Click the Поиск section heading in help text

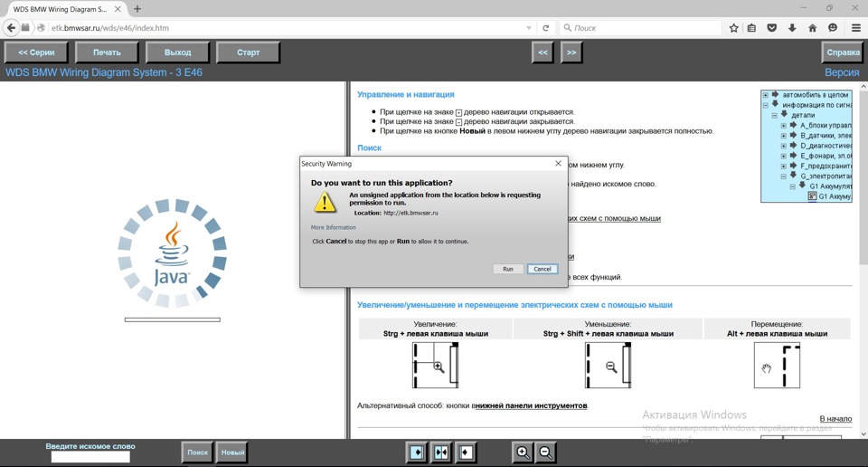click(369, 148)
